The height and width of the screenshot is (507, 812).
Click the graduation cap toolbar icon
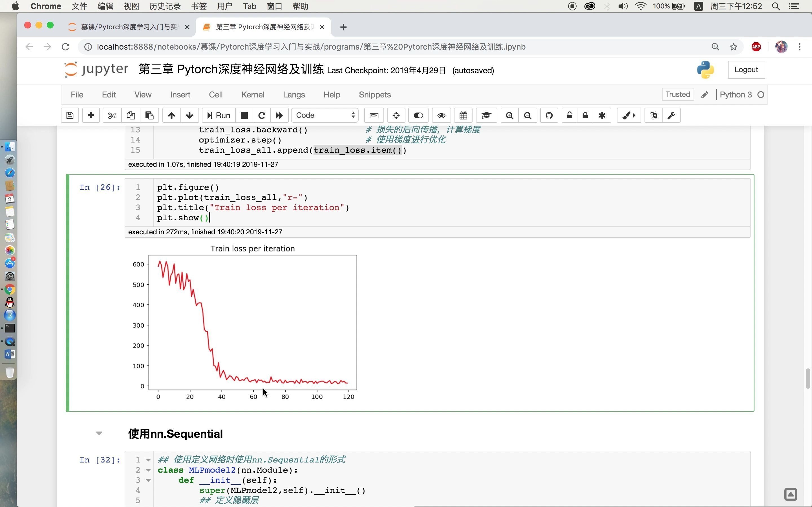(x=486, y=115)
